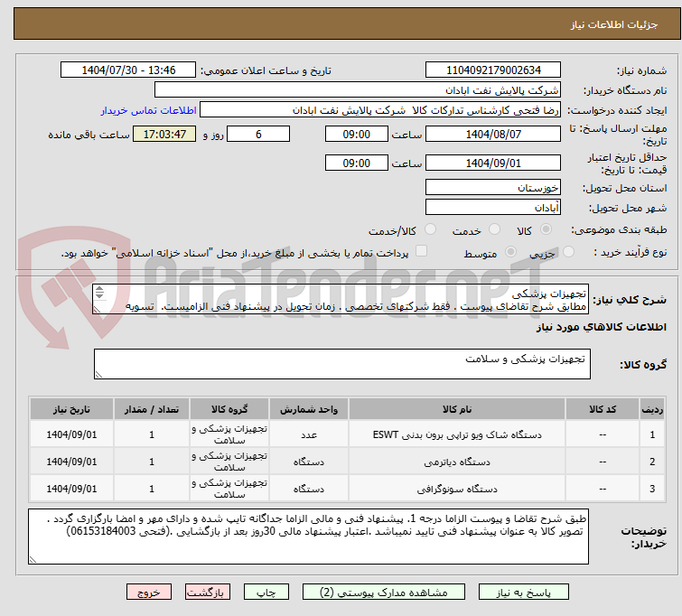The image size is (682, 616).
Task: Click scroll down arrow in شرح کلی نیاز
Action: 99,295
